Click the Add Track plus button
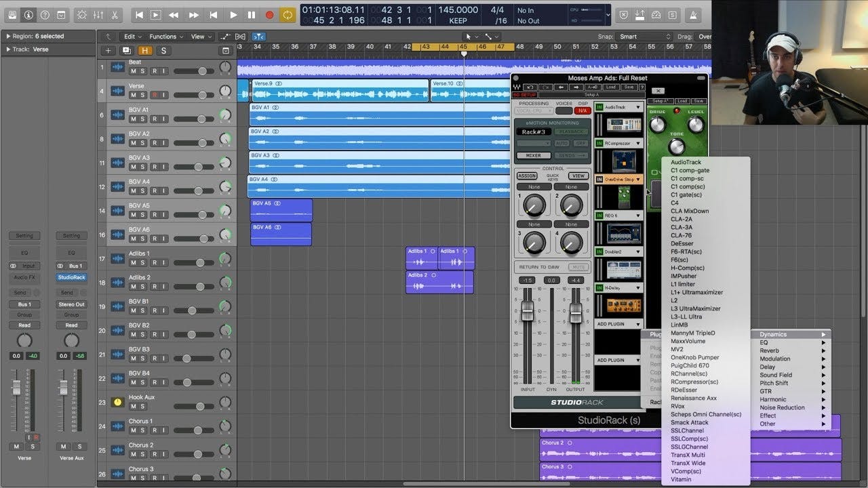The height and width of the screenshot is (488, 868). (x=108, y=50)
